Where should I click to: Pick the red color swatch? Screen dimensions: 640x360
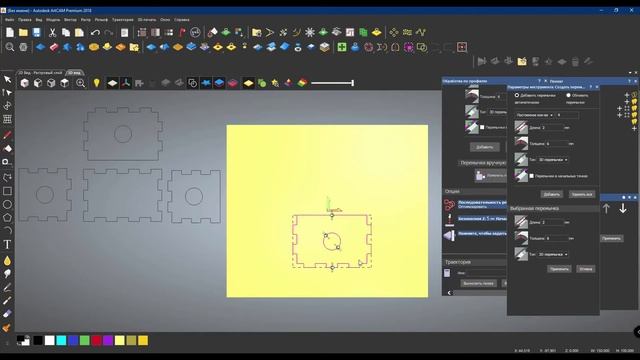click(x=96, y=340)
